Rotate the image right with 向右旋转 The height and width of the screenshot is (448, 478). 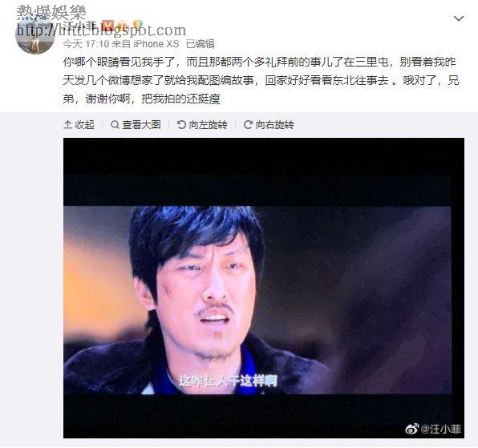[x=274, y=124]
